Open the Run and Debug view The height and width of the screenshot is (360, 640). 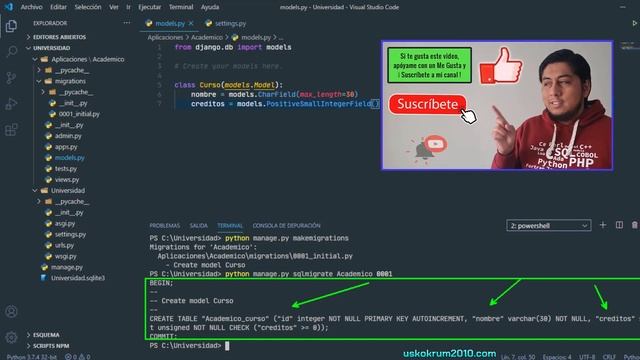tap(11, 104)
